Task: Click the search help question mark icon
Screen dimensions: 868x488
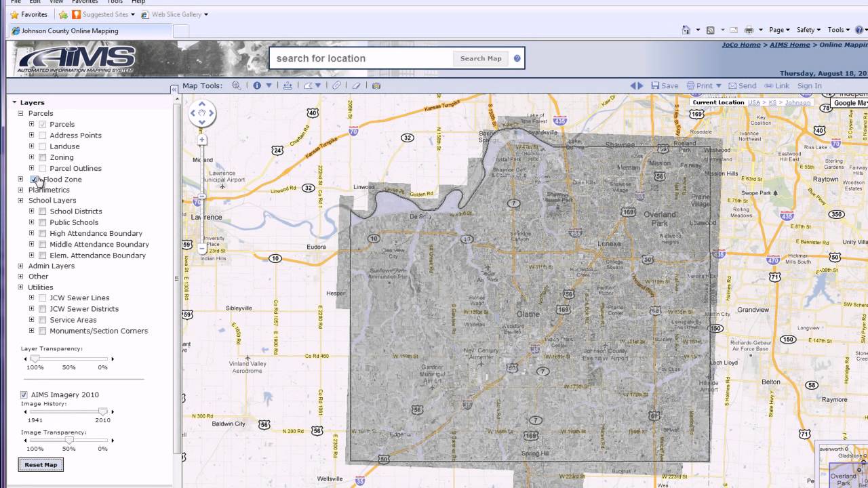Action: pos(517,58)
